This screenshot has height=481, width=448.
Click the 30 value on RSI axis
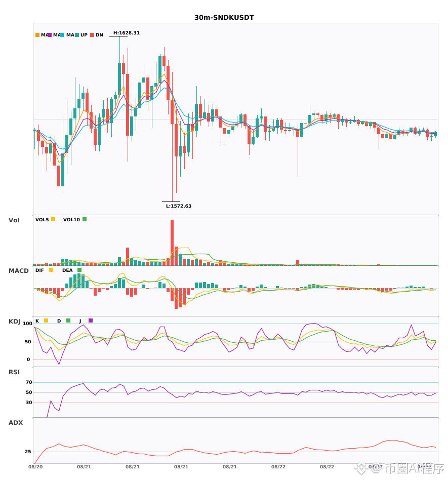29,403
